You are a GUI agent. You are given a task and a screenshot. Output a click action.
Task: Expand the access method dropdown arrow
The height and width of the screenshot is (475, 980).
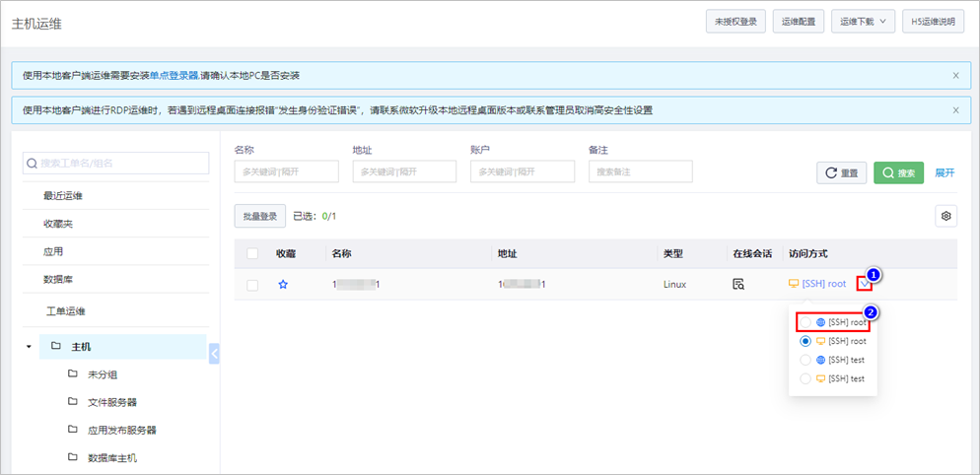point(865,284)
